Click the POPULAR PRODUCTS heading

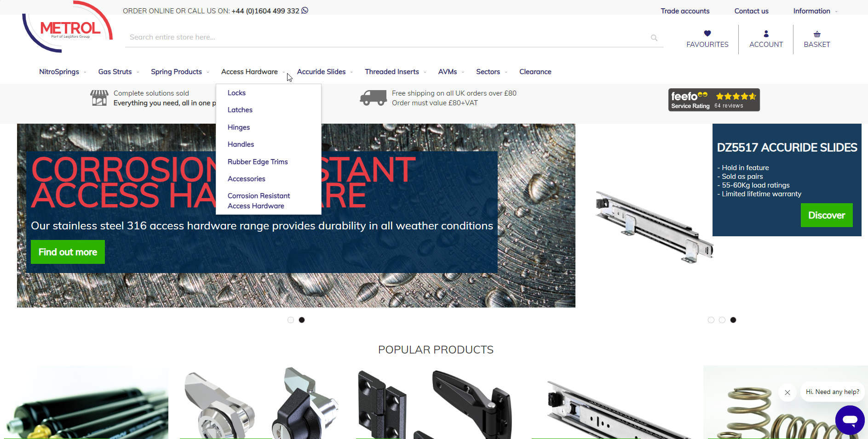(x=436, y=350)
